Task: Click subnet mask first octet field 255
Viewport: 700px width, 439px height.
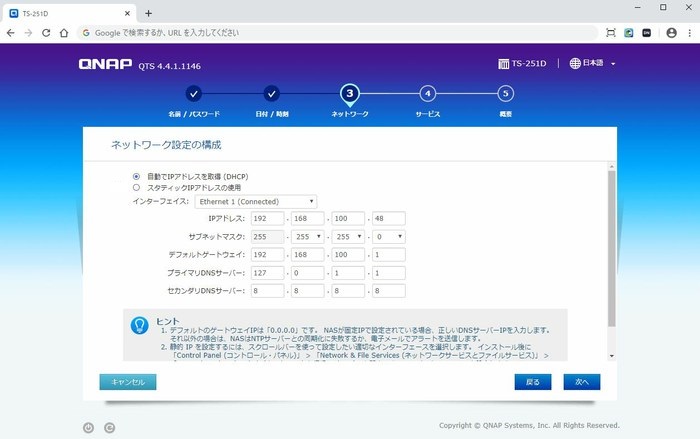Action: click(267, 237)
